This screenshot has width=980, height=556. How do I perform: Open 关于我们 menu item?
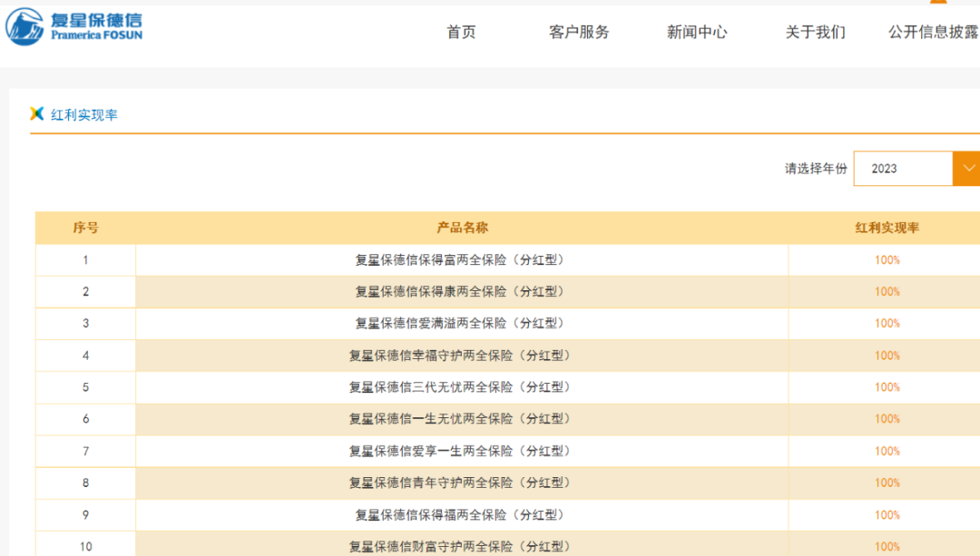pyautogui.click(x=815, y=32)
